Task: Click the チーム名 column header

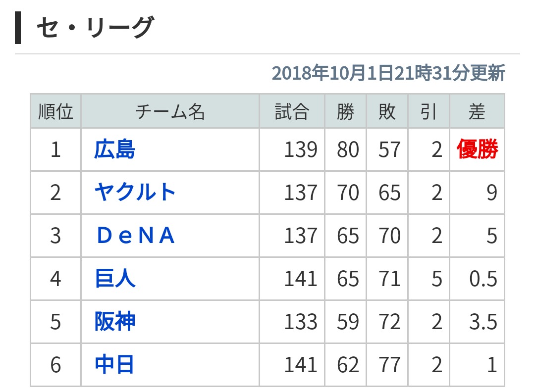Action: click(170, 112)
